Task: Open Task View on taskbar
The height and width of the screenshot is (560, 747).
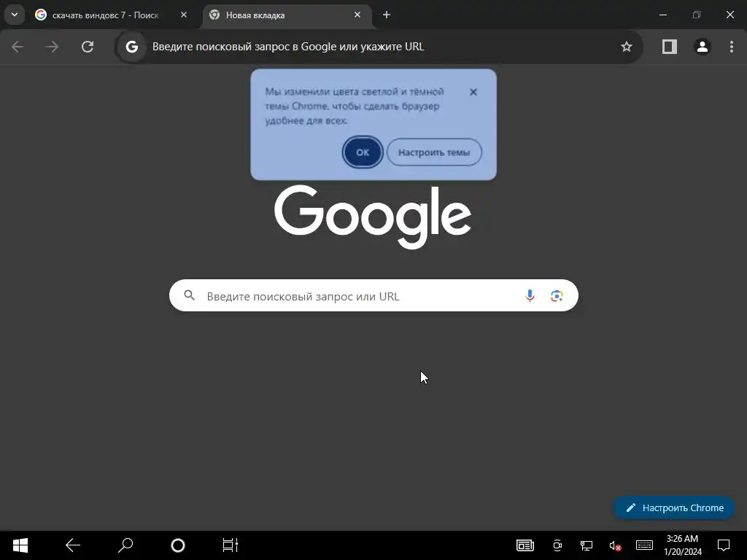Action: click(x=230, y=545)
